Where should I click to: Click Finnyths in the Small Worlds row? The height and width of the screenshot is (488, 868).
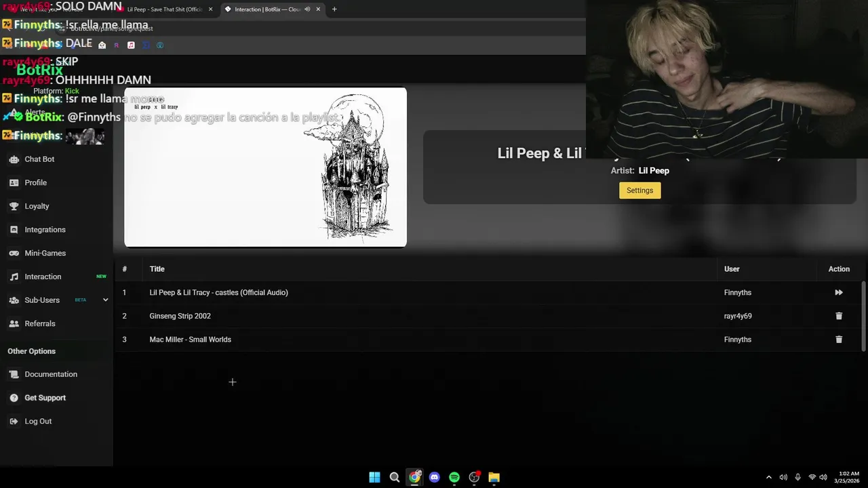pyautogui.click(x=738, y=340)
